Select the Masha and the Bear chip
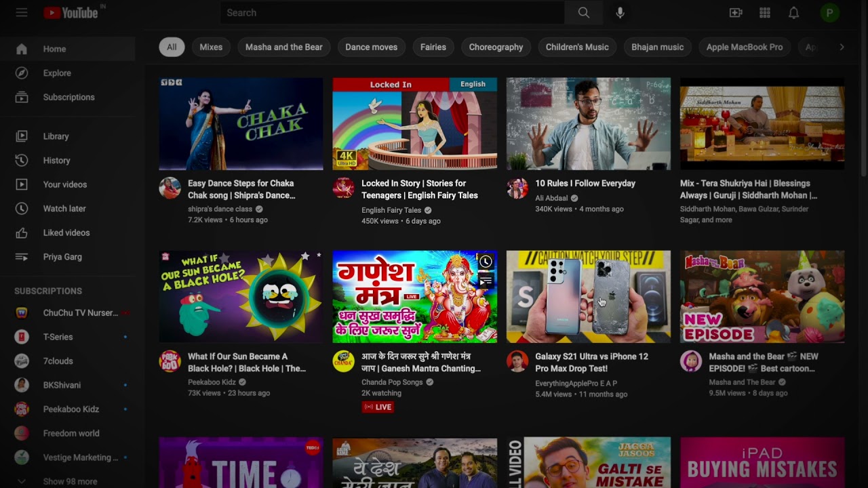 [283, 47]
